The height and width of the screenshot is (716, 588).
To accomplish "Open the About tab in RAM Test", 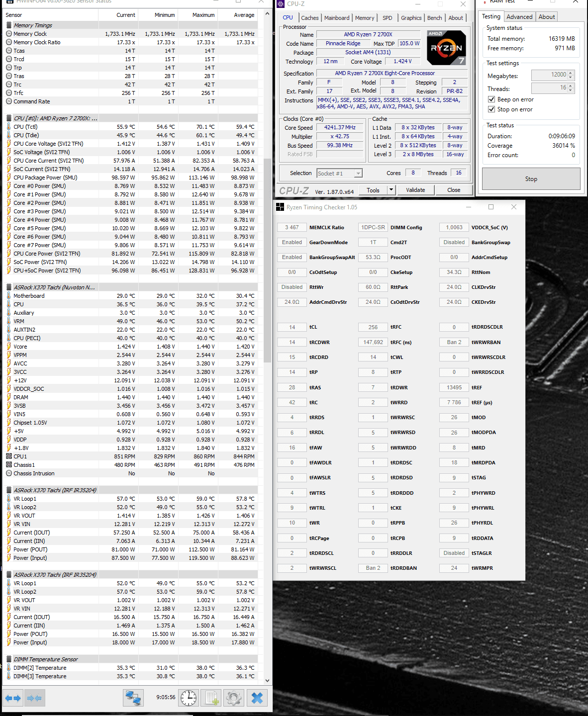I will [547, 17].
